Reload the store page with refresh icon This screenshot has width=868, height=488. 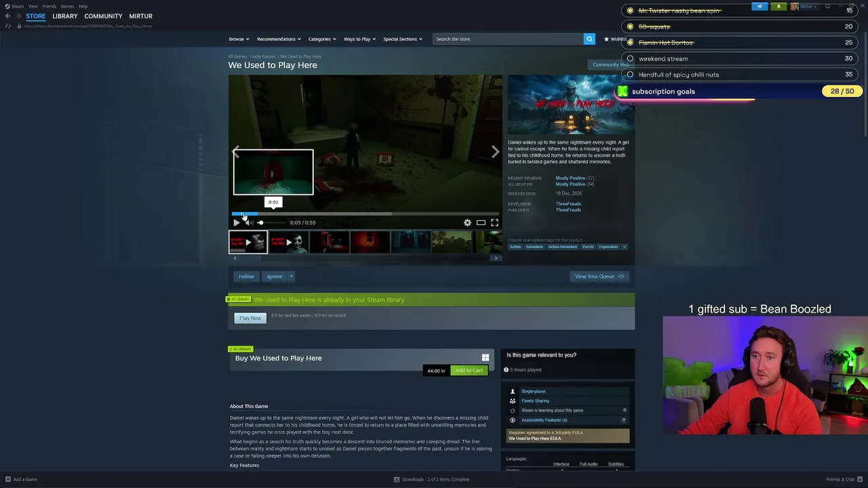tap(8, 26)
